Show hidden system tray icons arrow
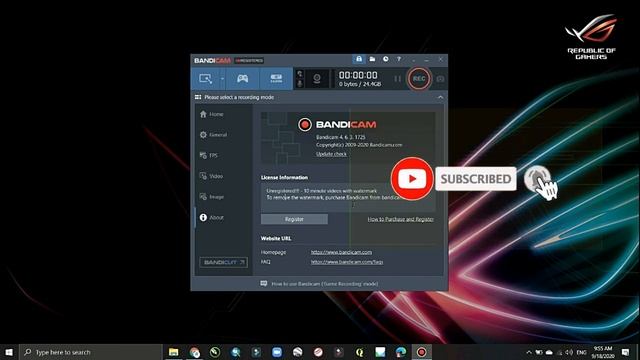This screenshot has width=640, height=360. click(529, 352)
